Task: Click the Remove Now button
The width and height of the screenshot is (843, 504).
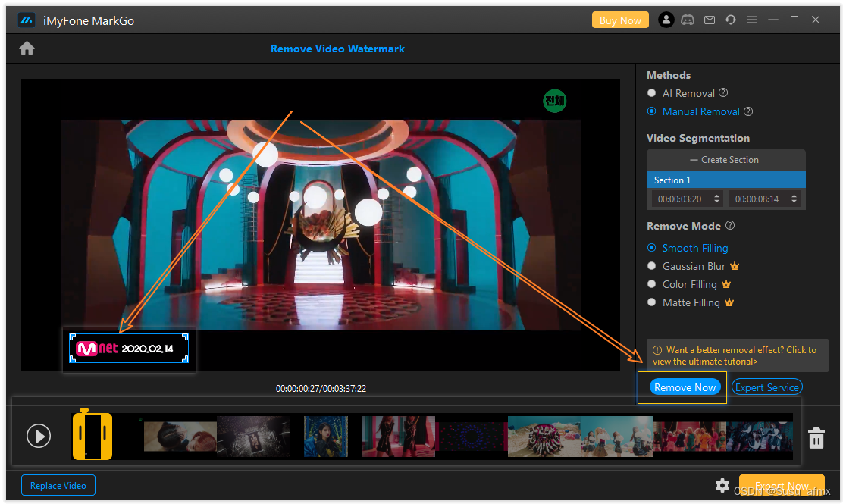Action: coord(685,387)
